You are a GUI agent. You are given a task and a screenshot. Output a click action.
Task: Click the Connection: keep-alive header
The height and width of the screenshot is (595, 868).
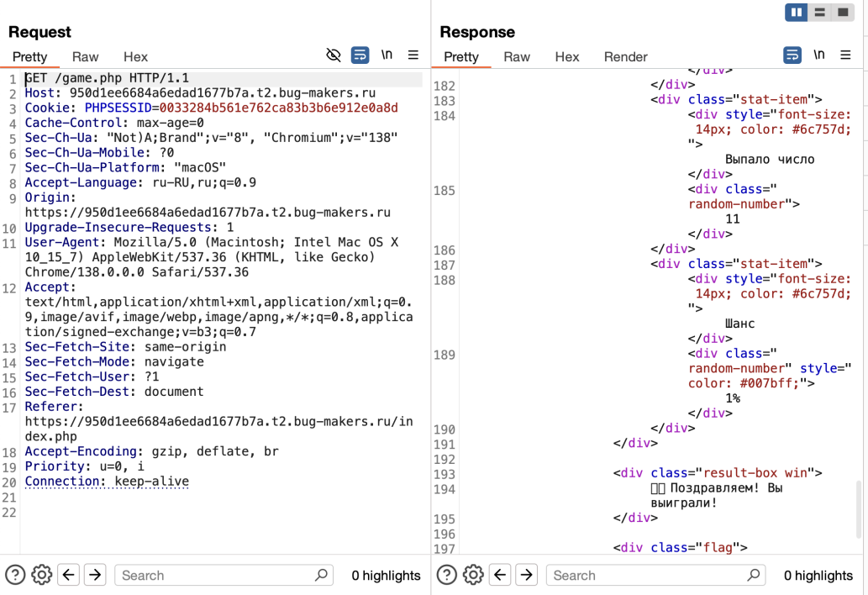(x=107, y=482)
